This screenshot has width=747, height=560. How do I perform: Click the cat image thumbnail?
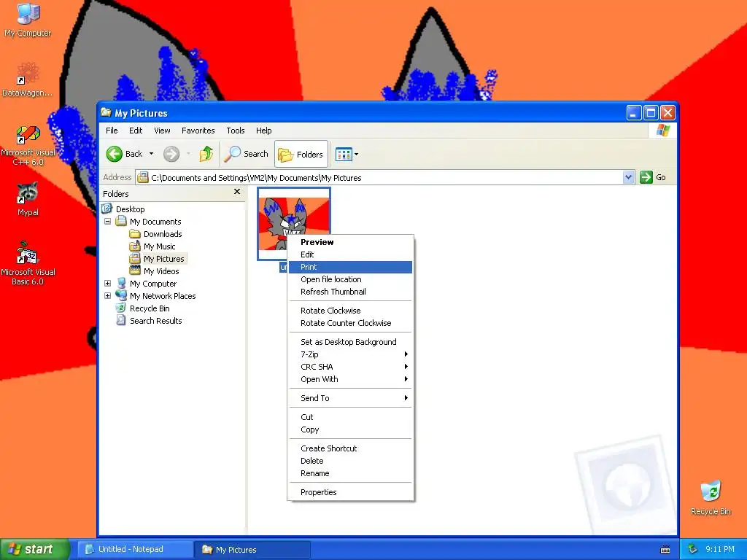(x=293, y=223)
